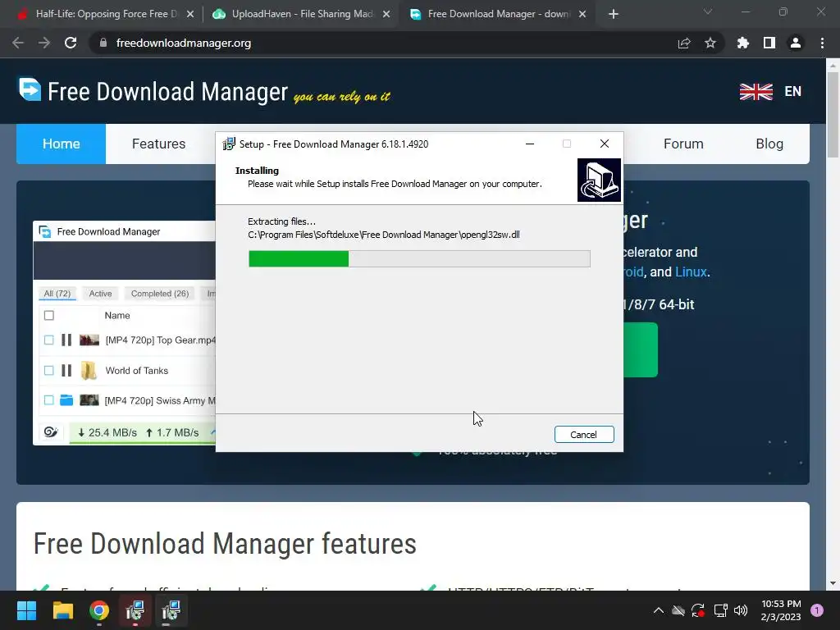Click the setup icon in installer title bar
Viewport: 840px width, 630px height.
tap(230, 144)
